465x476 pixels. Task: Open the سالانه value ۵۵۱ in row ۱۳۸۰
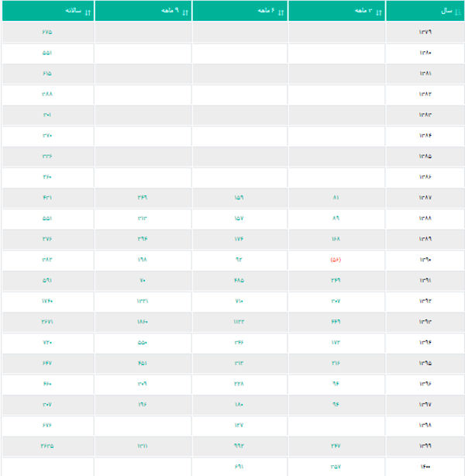[x=47, y=53]
